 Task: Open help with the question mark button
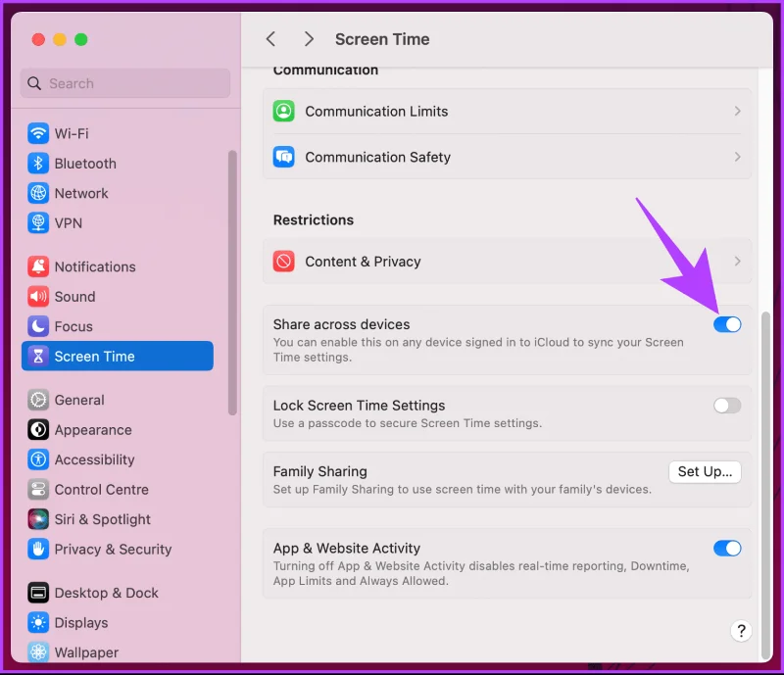pyautogui.click(x=741, y=631)
